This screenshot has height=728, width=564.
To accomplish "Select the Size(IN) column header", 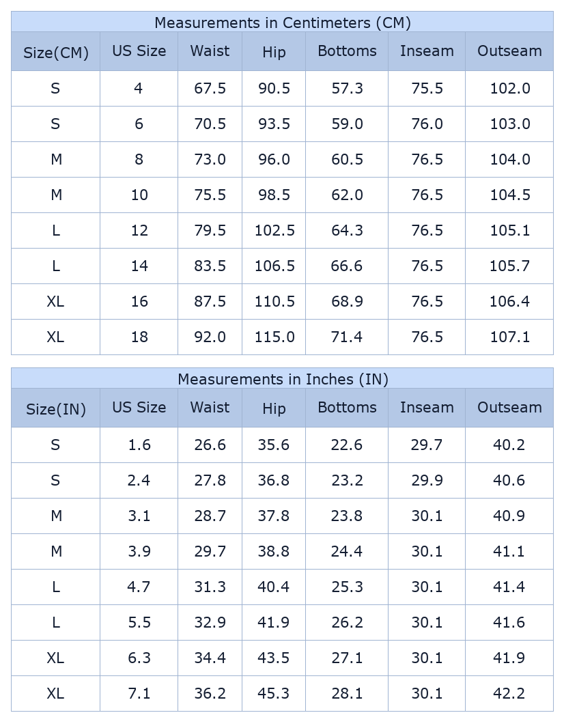I will pos(56,409).
